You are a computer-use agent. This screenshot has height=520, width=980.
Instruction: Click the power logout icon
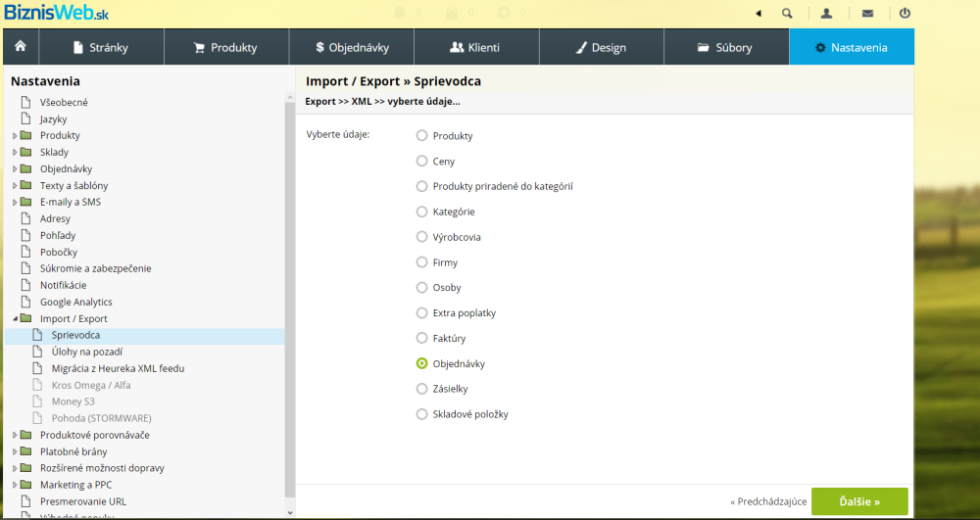point(905,13)
